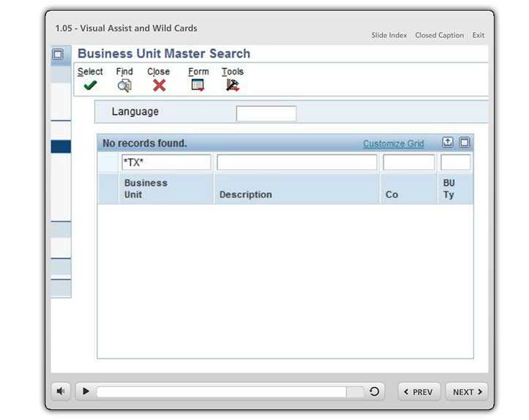Toggle Closed Caption in the top bar
This screenshot has height=420, width=529.
(439, 35)
